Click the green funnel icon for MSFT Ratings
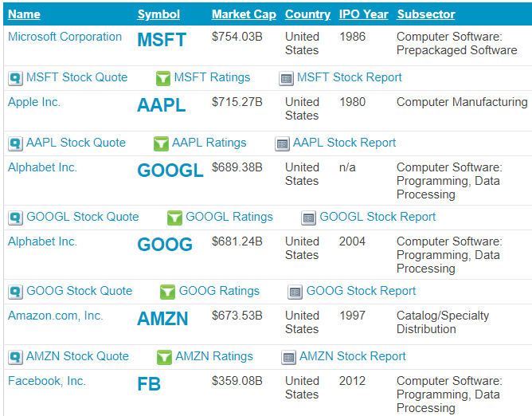The width and height of the screenshot is (532, 416). point(162,78)
